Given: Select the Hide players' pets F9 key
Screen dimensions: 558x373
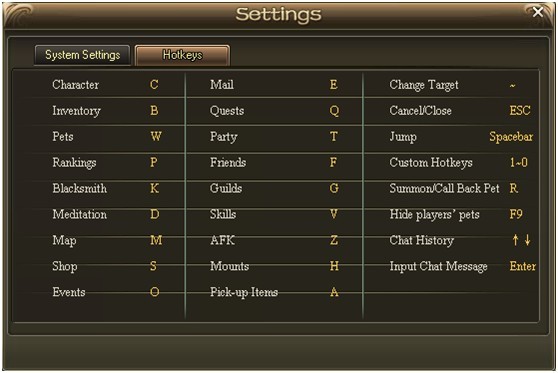Looking at the screenshot, I should [516, 214].
